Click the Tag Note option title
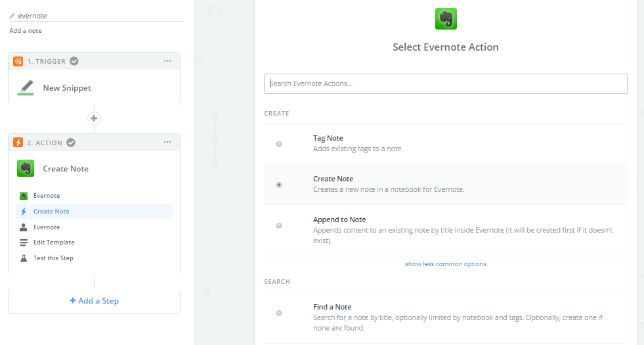Screen dimensions: 644x345 click(328, 138)
